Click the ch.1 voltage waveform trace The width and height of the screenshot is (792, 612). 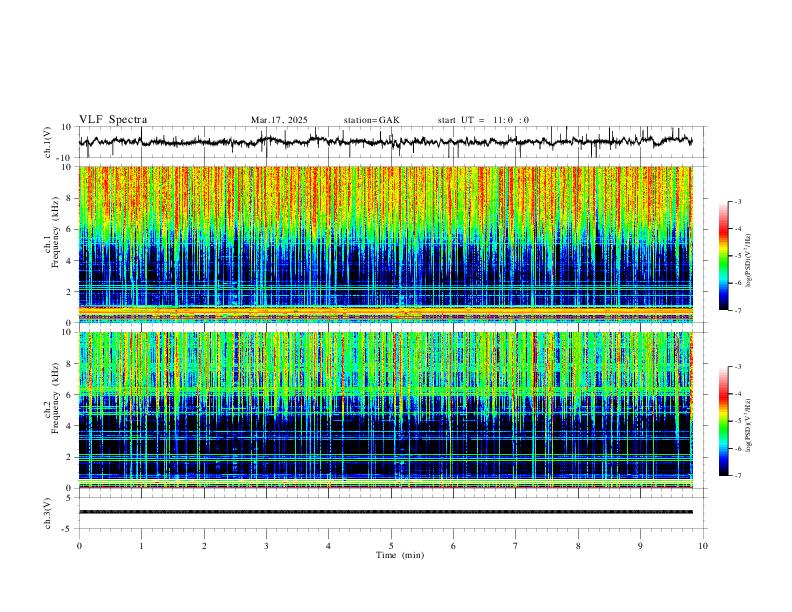click(x=385, y=141)
